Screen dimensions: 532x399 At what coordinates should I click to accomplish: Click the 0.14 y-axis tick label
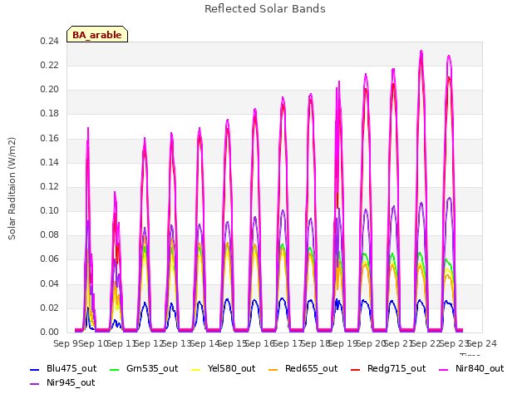click(49, 162)
